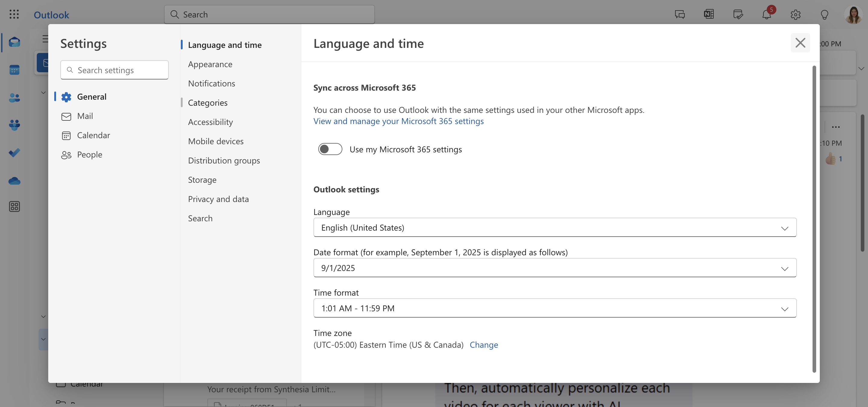
Task: Open the Mail app in left rail
Action: (x=14, y=42)
